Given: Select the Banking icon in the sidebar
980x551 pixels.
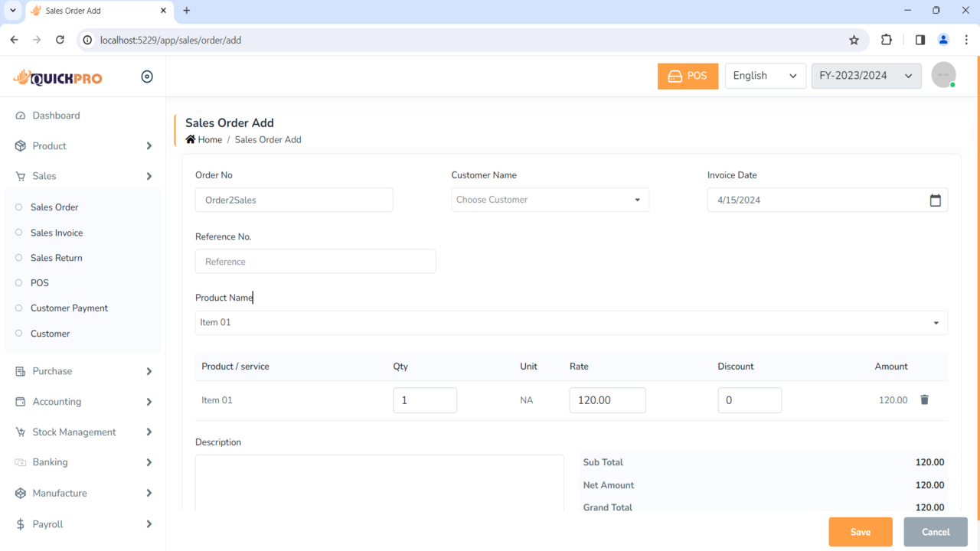Looking at the screenshot, I should pos(19,462).
